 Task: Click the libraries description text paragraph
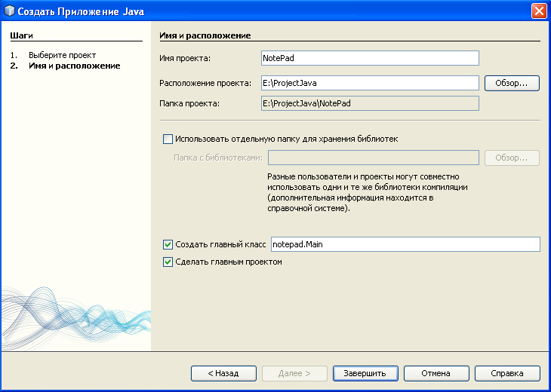click(x=368, y=192)
